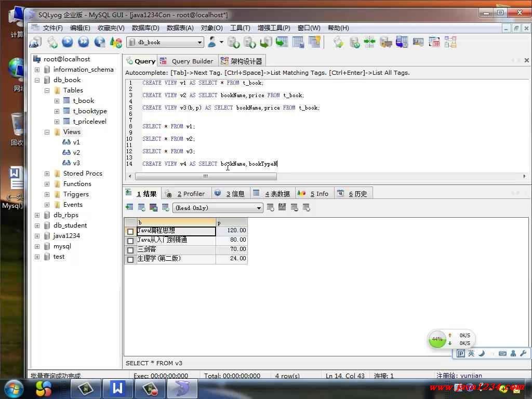Click the schema designer icon at toolbar end
Image resolution: width=532 pixels, height=399 pixels.
tap(450, 42)
